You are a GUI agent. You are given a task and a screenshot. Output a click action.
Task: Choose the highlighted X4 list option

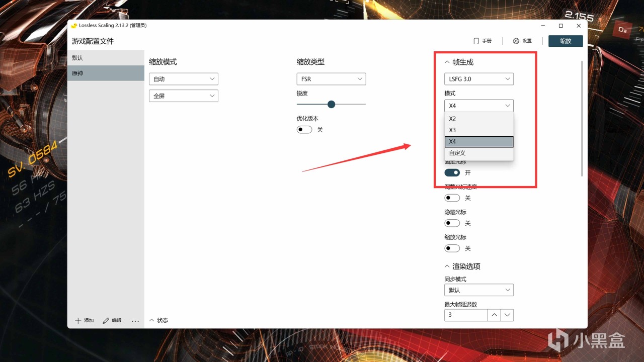click(x=479, y=142)
